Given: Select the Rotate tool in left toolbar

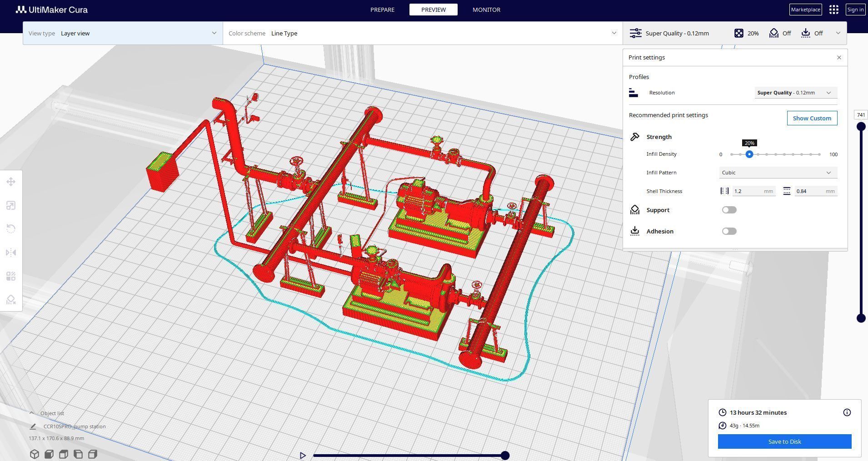Looking at the screenshot, I should click(11, 229).
